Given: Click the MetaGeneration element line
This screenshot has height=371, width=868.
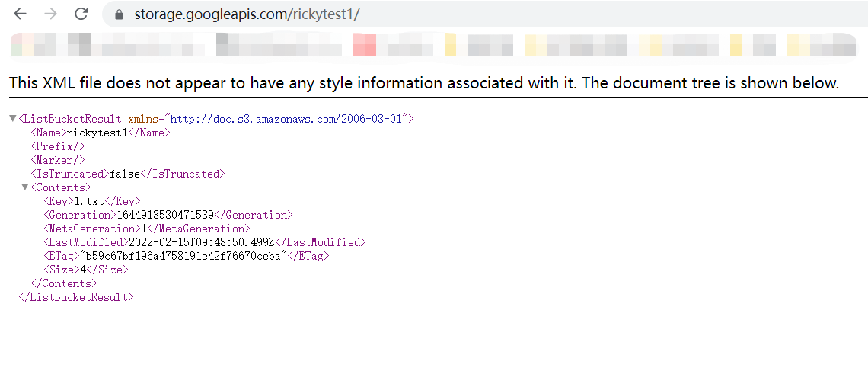Looking at the screenshot, I should tap(147, 229).
